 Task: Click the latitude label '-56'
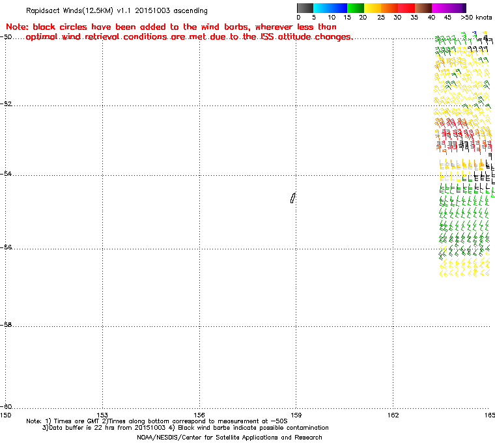pos(6,247)
